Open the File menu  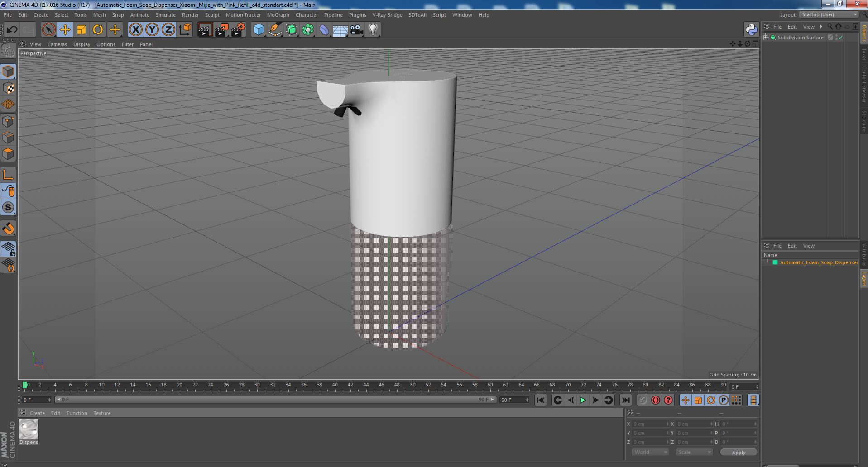8,15
